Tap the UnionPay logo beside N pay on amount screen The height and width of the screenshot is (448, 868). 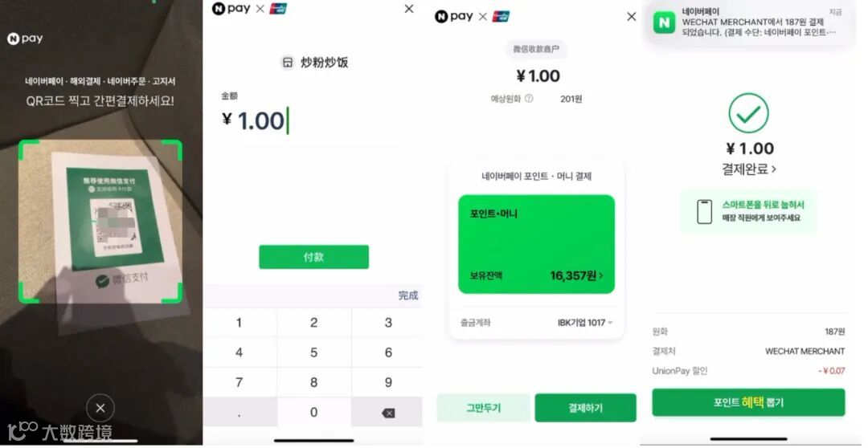(x=278, y=9)
